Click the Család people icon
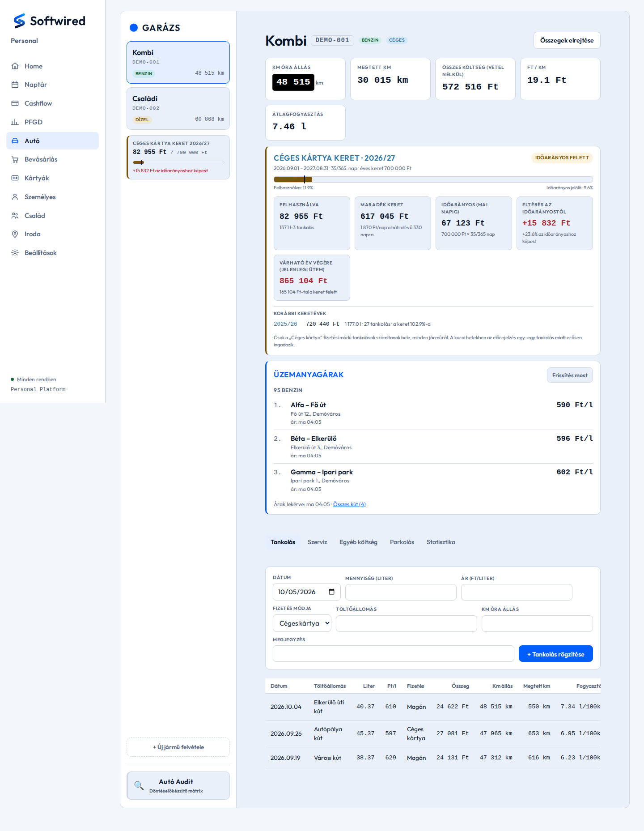This screenshot has height=831, width=644. click(x=15, y=216)
